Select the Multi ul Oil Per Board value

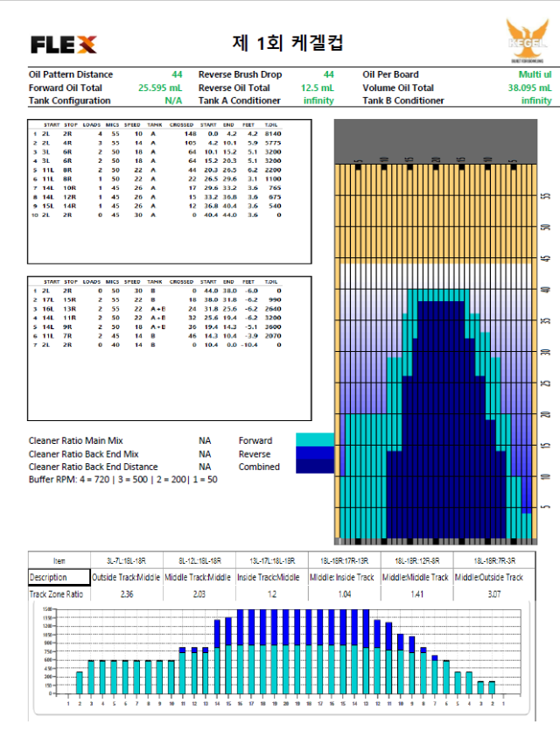coord(535,75)
